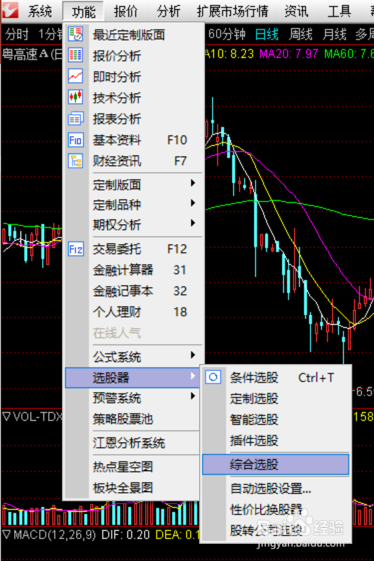Open the 分析 menu
Screen dimensions: 374x561
pyautogui.click(x=168, y=11)
